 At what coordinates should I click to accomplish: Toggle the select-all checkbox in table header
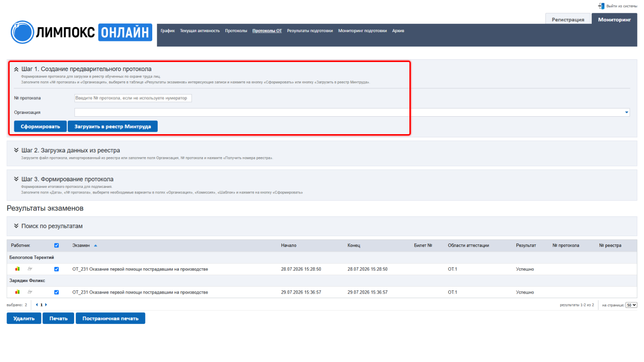click(57, 245)
